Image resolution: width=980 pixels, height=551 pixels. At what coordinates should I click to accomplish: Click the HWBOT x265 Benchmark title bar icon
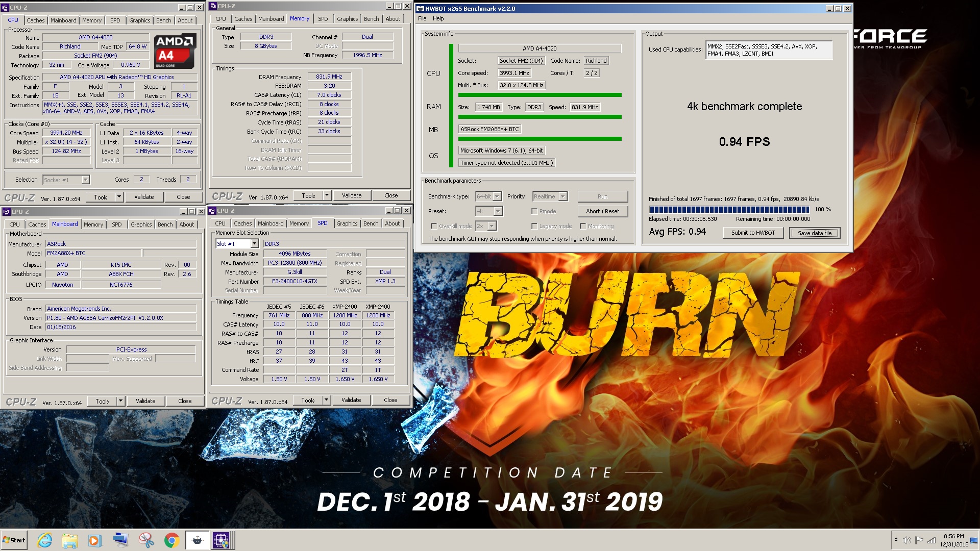tap(421, 9)
